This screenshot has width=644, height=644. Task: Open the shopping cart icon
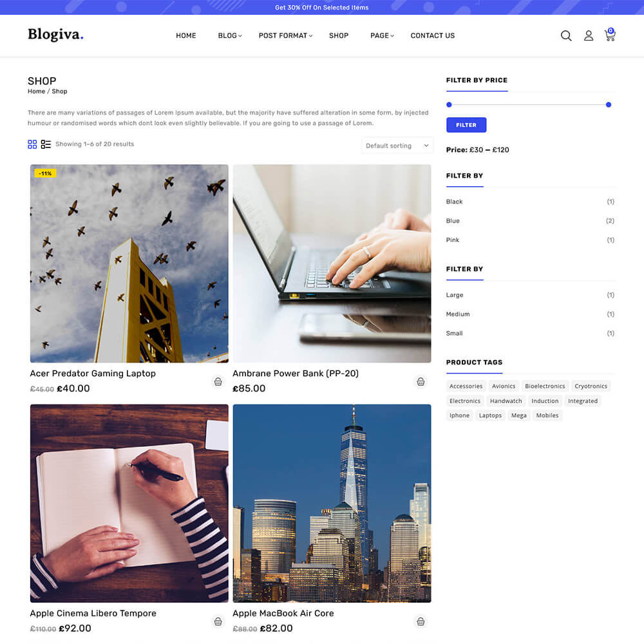(610, 36)
